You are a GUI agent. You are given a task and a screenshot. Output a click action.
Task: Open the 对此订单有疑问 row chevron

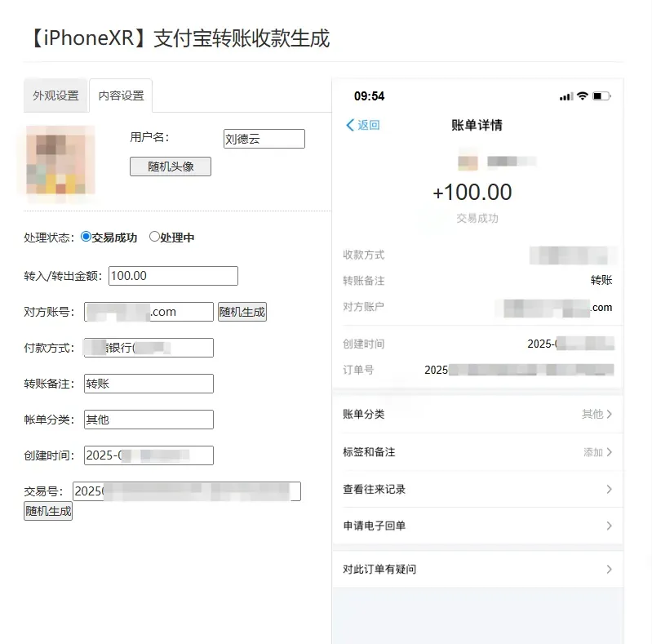[610, 569]
